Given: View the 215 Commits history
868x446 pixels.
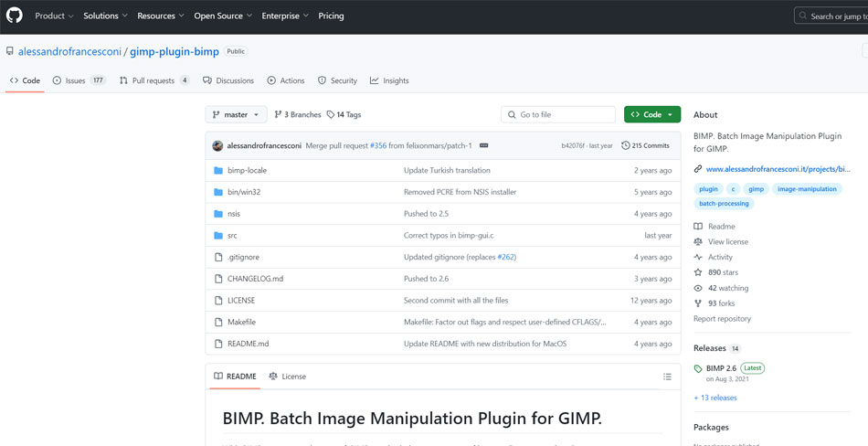Looking at the screenshot, I should 645,145.
